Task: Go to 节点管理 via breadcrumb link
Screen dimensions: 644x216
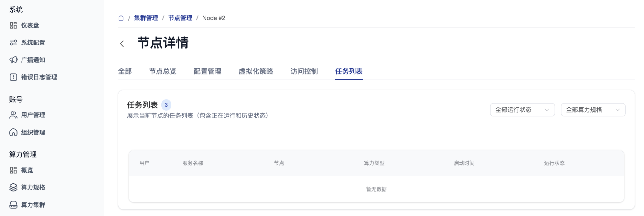Action: pos(180,18)
